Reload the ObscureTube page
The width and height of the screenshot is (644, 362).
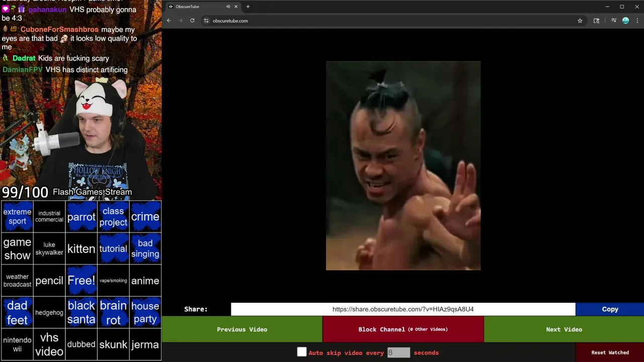(x=192, y=21)
